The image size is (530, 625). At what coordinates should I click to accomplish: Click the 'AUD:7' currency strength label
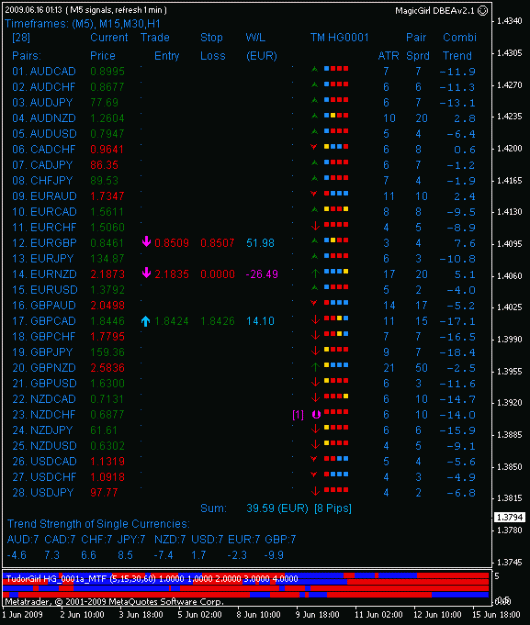pyautogui.click(x=23, y=540)
